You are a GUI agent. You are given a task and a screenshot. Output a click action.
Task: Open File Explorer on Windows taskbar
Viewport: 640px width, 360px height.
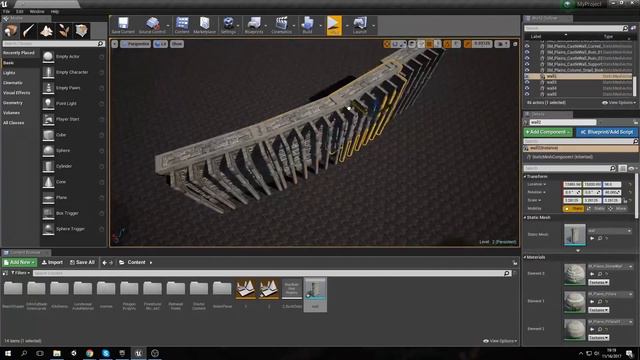click(57, 353)
